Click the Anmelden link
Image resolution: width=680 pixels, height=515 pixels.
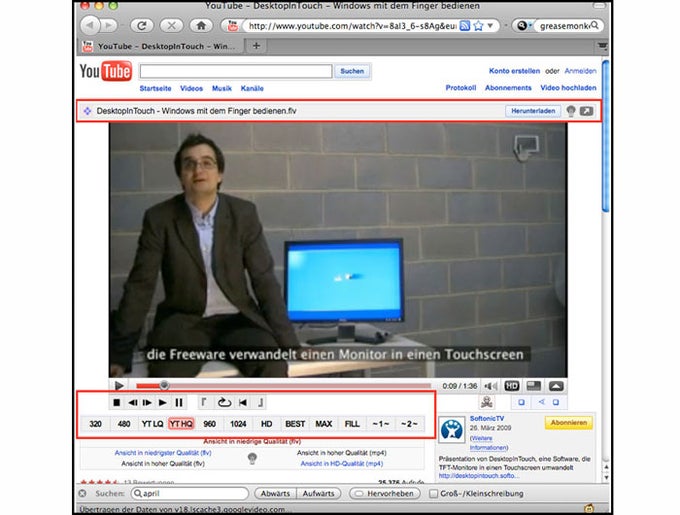click(580, 71)
